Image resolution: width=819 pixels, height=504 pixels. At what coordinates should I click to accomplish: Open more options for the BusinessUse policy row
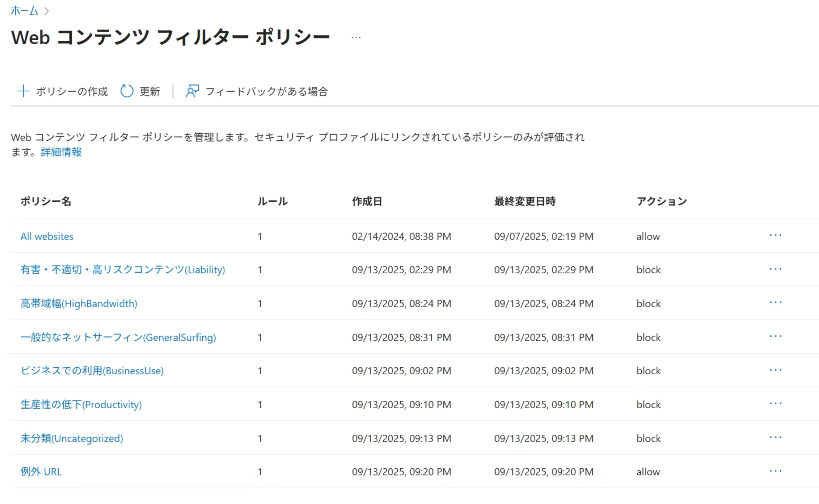click(776, 370)
